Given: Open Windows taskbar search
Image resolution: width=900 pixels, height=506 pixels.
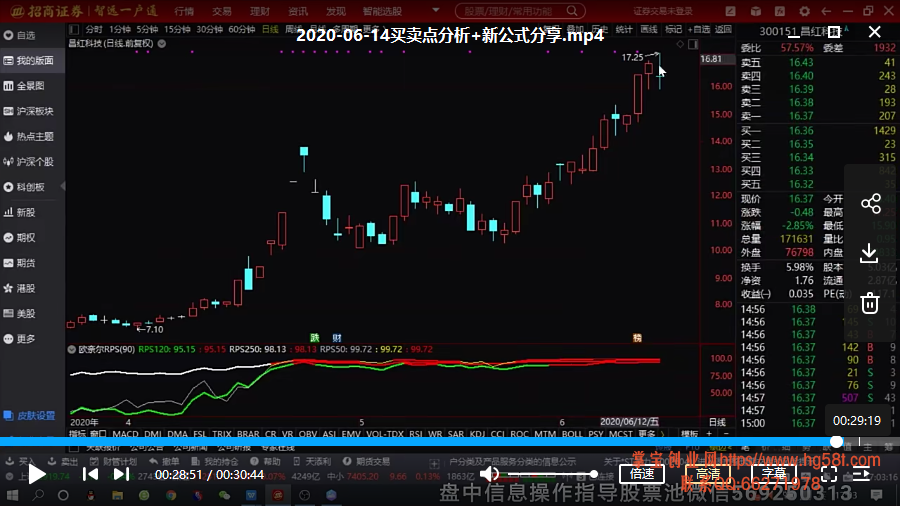Looking at the screenshot, I should [x=38, y=495].
